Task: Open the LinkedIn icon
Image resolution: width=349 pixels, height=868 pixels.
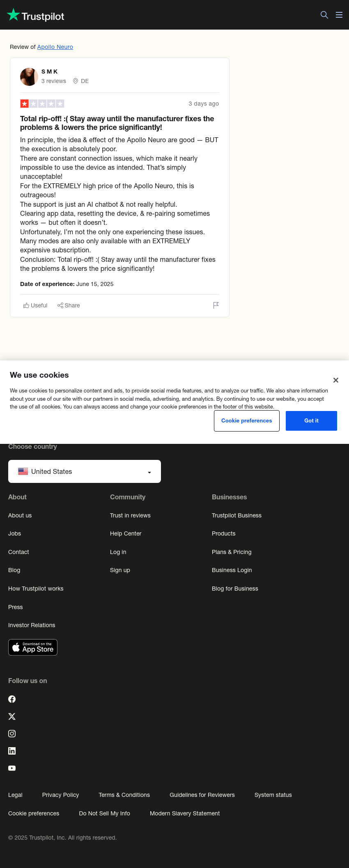Action: point(12,751)
